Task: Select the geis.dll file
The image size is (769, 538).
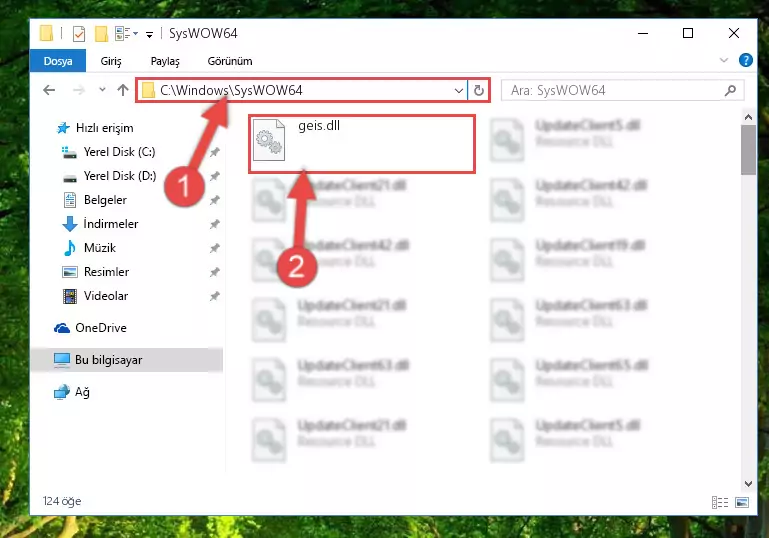Action: click(362, 144)
